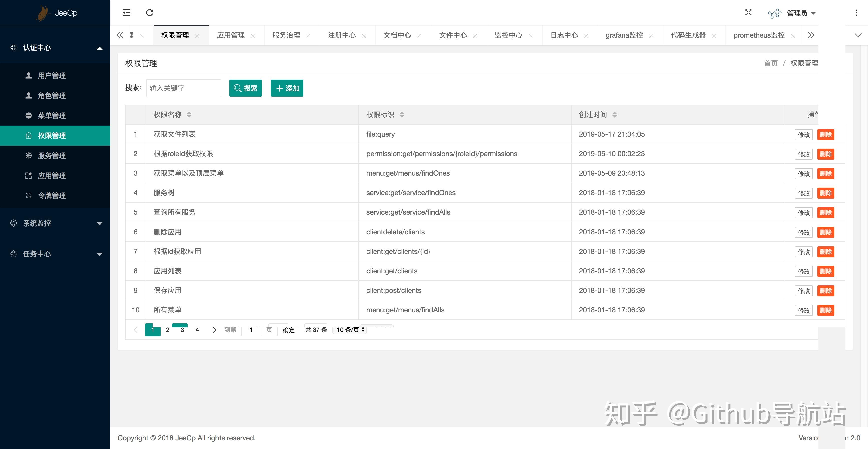Click the 添加 button to add permission
Viewport: 868px width, 449px height.
[x=287, y=88]
